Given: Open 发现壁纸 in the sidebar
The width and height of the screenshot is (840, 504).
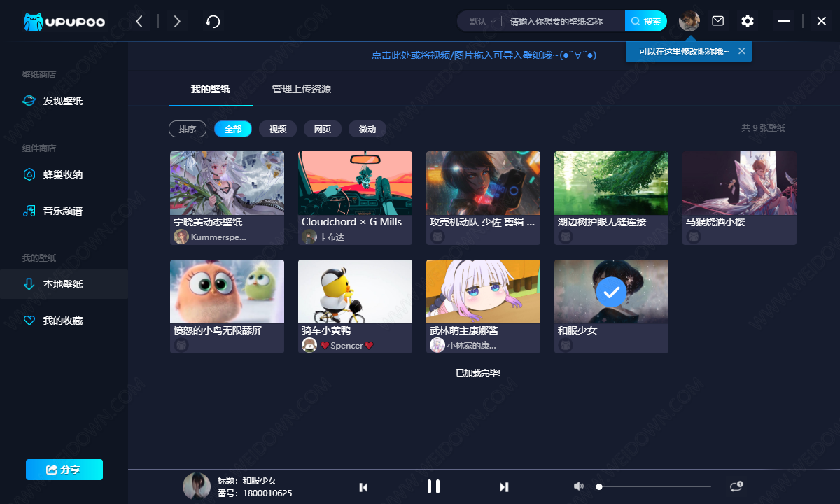Looking at the screenshot, I should click(x=64, y=101).
